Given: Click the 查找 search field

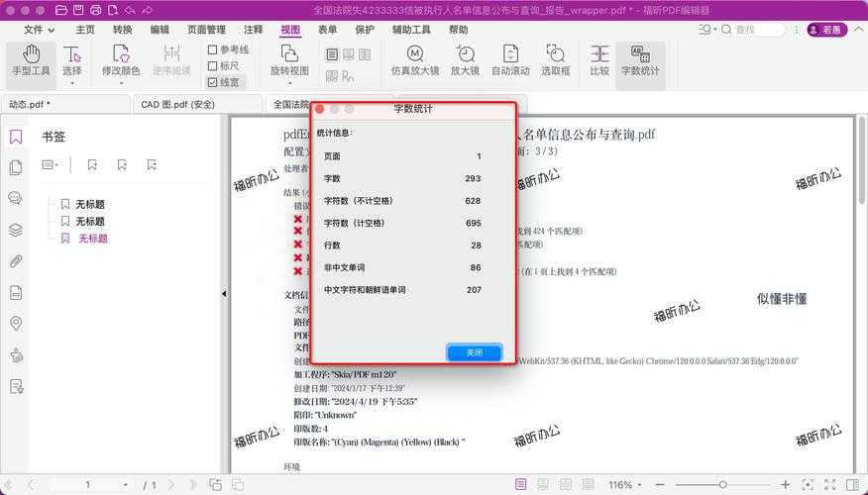Looking at the screenshot, I should pyautogui.click(x=757, y=30).
